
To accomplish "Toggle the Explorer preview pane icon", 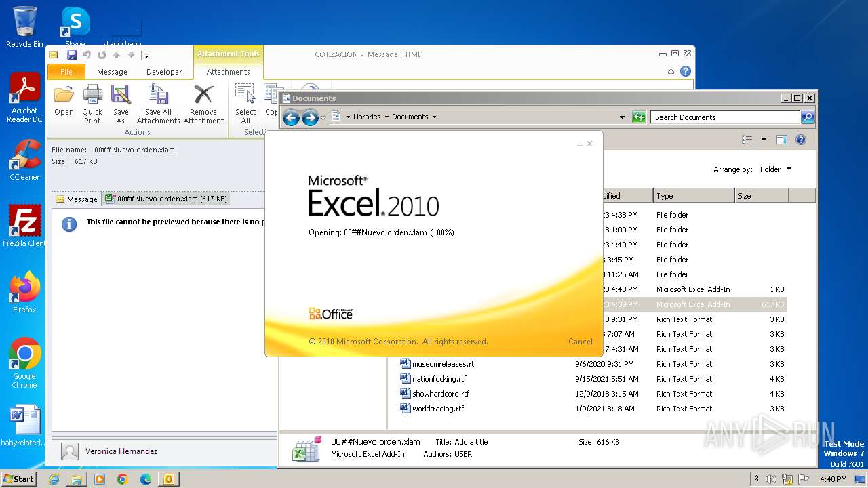I will point(782,140).
